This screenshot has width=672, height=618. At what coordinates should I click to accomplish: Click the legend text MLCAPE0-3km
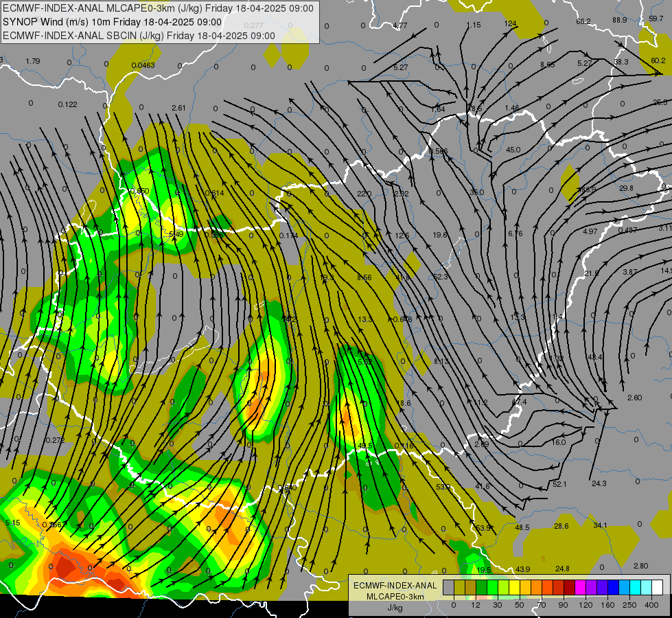pyautogui.click(x=395, y=597)
